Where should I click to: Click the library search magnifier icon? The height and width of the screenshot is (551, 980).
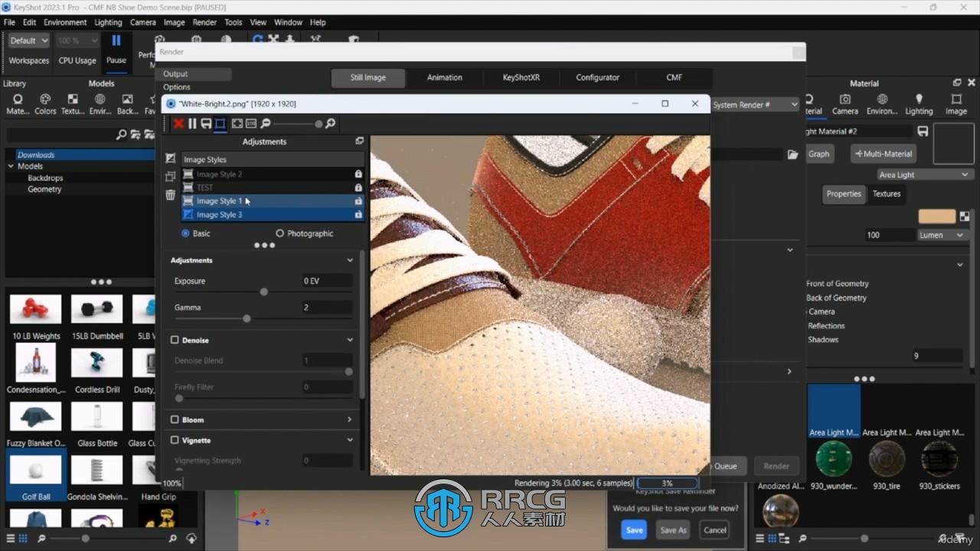click(x=121, y=135)
